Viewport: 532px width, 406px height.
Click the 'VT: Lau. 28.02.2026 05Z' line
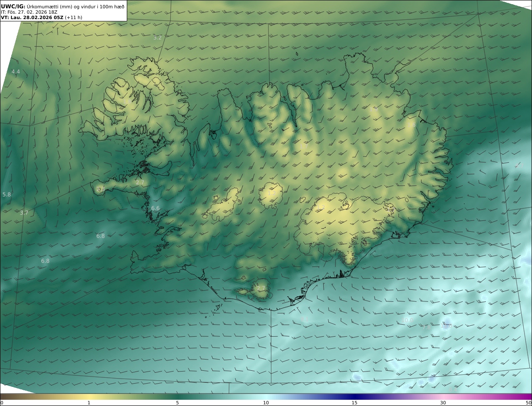42,17
